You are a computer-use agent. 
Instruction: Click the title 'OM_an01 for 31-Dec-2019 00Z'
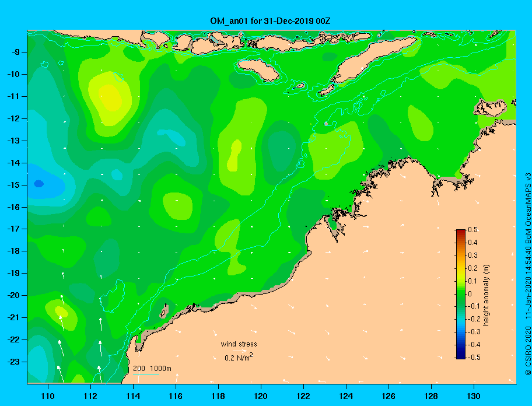pyautogui.click(x=271, y=21)
